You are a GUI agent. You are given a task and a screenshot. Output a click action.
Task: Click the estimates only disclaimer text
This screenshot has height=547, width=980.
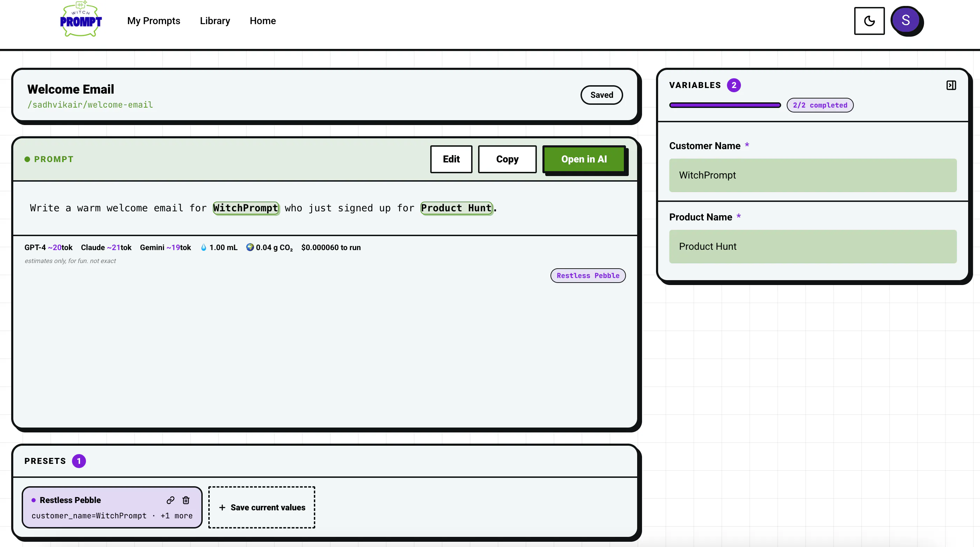tap(70, 261)
